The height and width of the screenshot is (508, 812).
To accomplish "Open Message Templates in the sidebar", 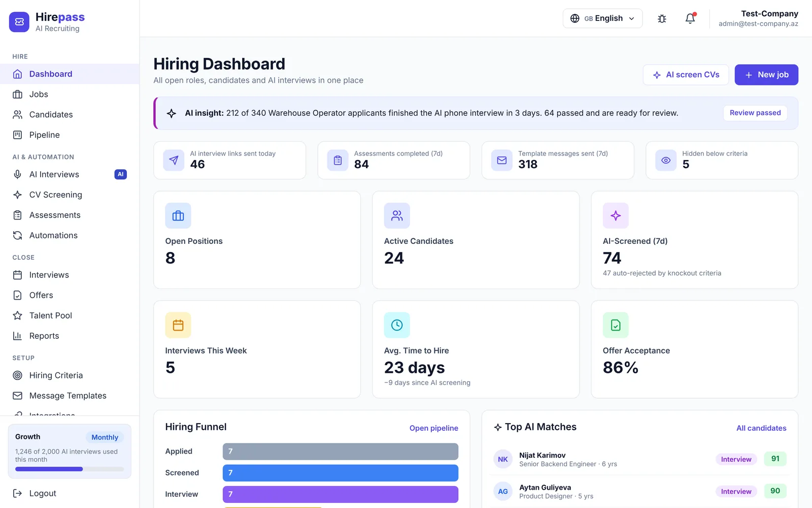I will coord(70,396).
